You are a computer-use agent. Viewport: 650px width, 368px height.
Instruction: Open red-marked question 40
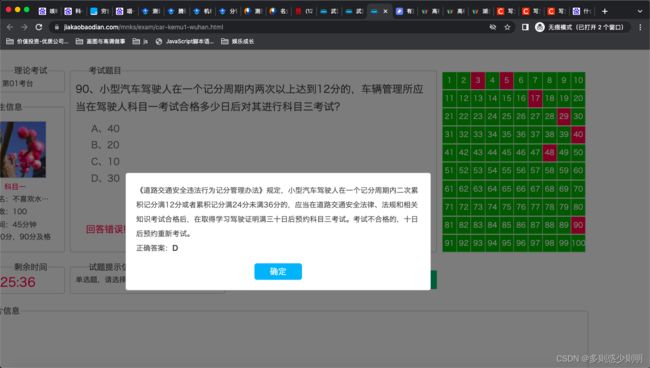[578, 134]
